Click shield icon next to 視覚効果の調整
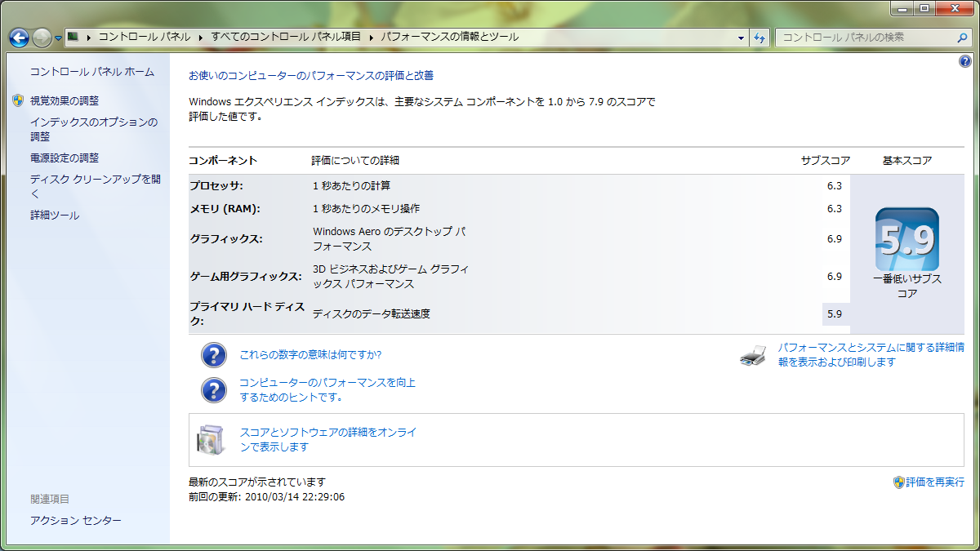This screenshot has height=551, width=980. coord(18,100)
